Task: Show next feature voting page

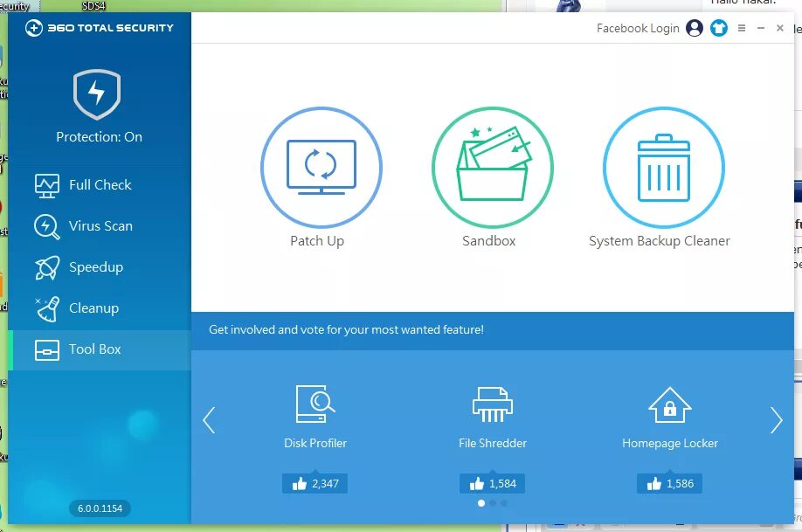Action: click(x=777, y=420)
